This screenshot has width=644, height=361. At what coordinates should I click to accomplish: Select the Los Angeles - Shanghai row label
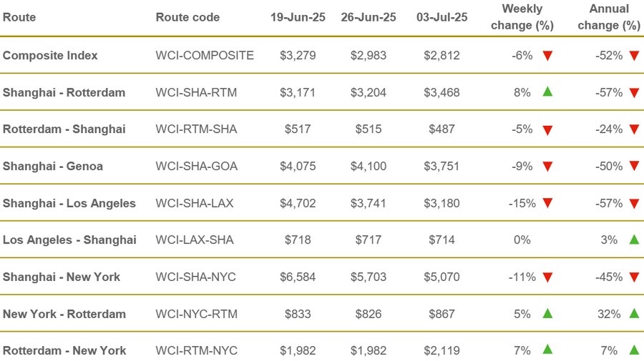pyautogui.click(x=69, y=239)
